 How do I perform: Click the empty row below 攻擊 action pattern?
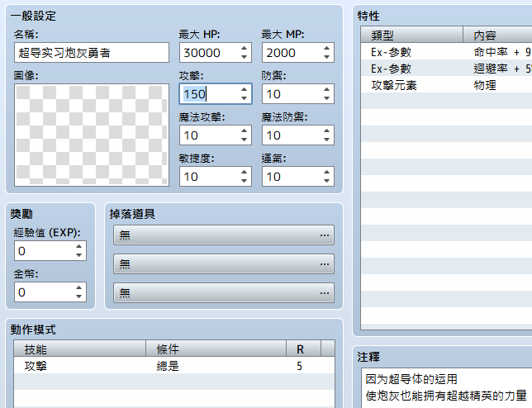(x=174, y=382)
